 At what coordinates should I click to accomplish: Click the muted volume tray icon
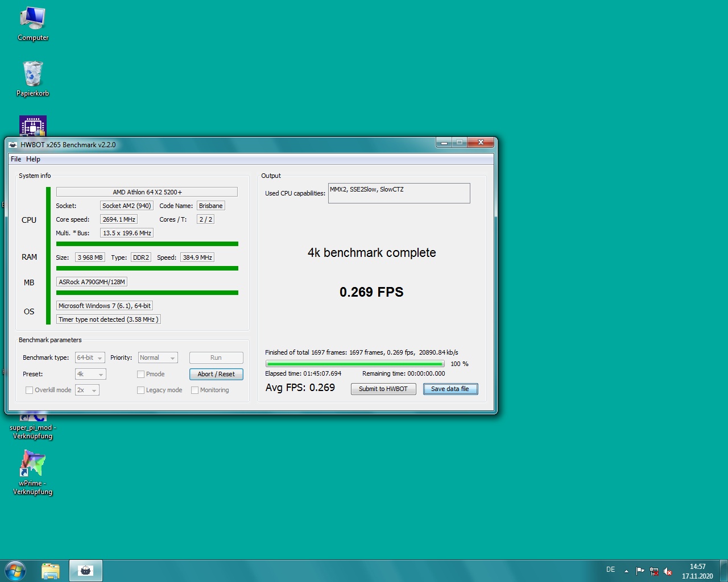668,571
